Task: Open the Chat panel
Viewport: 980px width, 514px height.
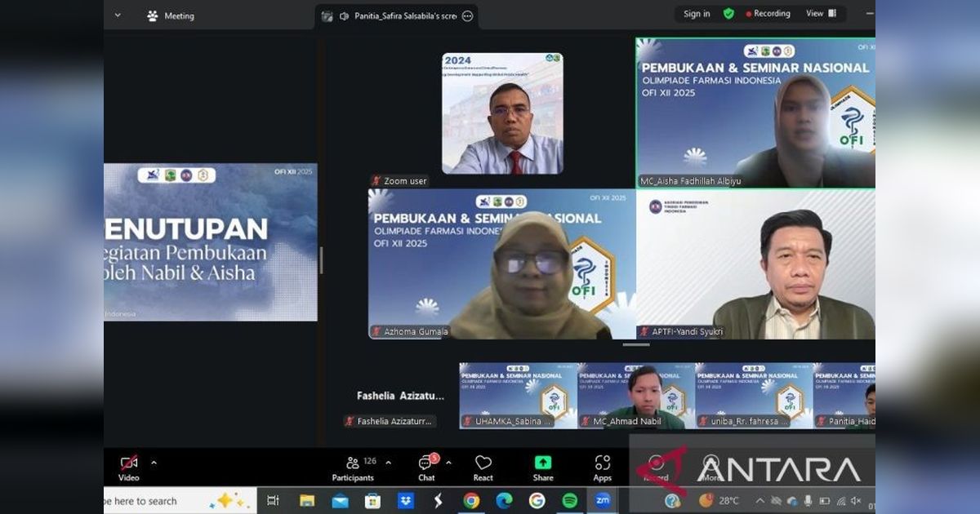Action: 426,468
